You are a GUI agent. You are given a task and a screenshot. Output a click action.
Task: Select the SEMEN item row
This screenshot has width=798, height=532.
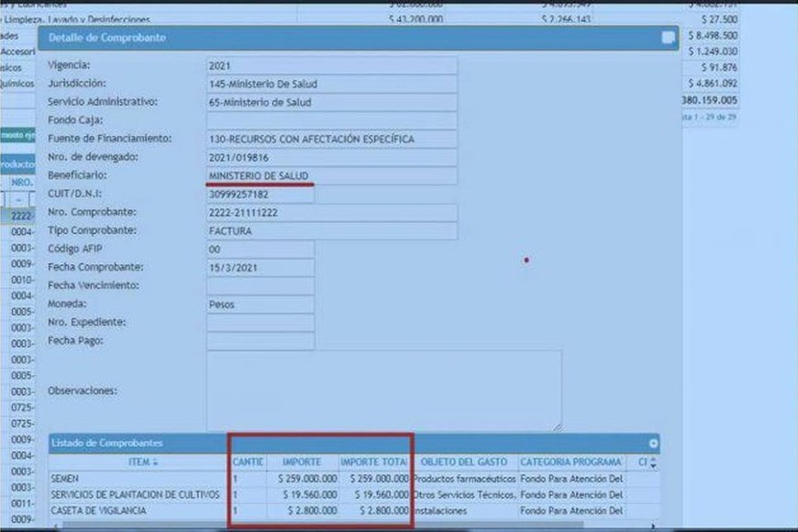coord(138,479)
